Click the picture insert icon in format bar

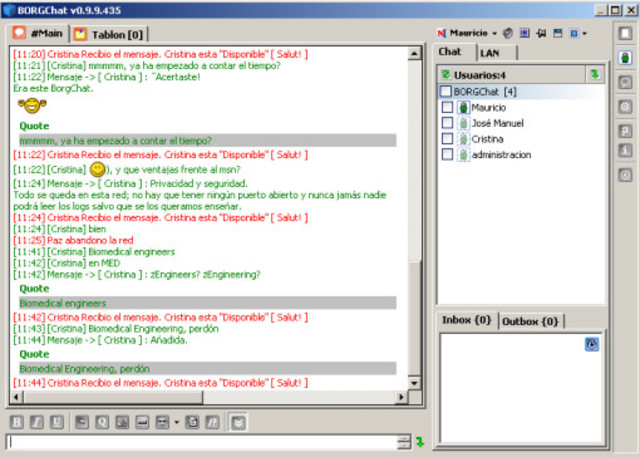point(122,422)
